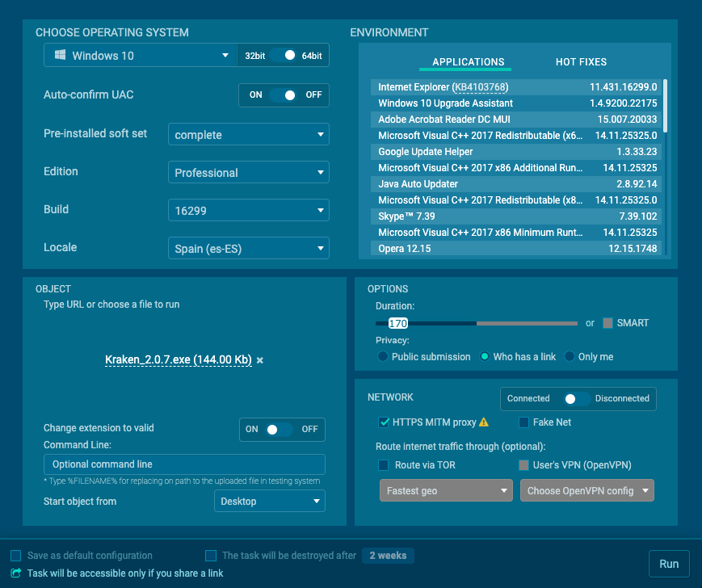
Task: Enable the Fake Net checkbox
Action: tap(523, 422)
